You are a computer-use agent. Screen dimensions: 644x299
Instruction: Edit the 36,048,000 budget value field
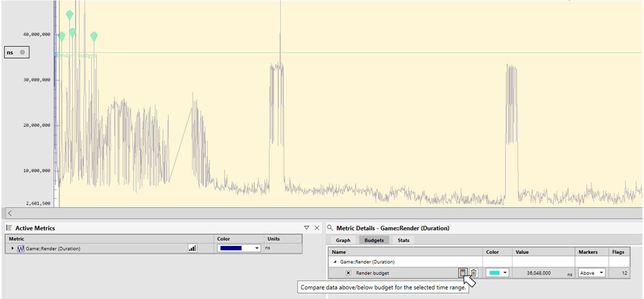pyautogui.click(x=544, y=273)
